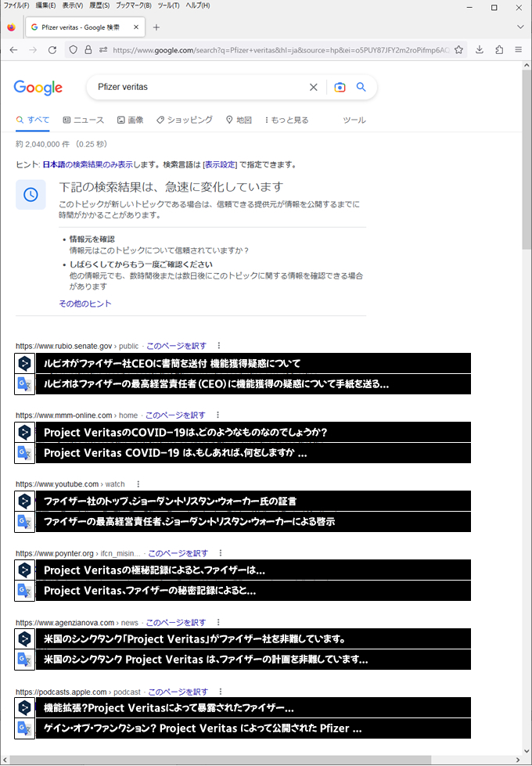Open result Project Veritasの極秘記録によると
Screen dimensions: 532x766
(154, 570)
